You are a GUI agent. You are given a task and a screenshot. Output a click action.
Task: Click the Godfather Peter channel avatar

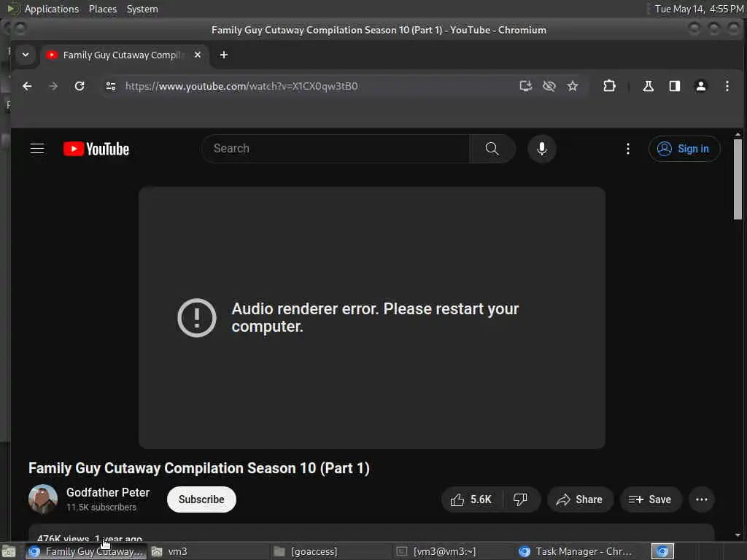pyautogui.click(x=43, y=499)
